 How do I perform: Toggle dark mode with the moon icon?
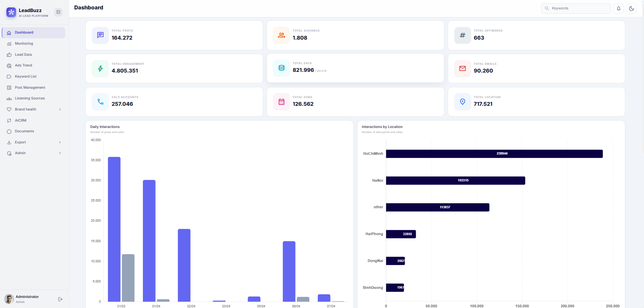pyautogui.click(x=632, y=8)
